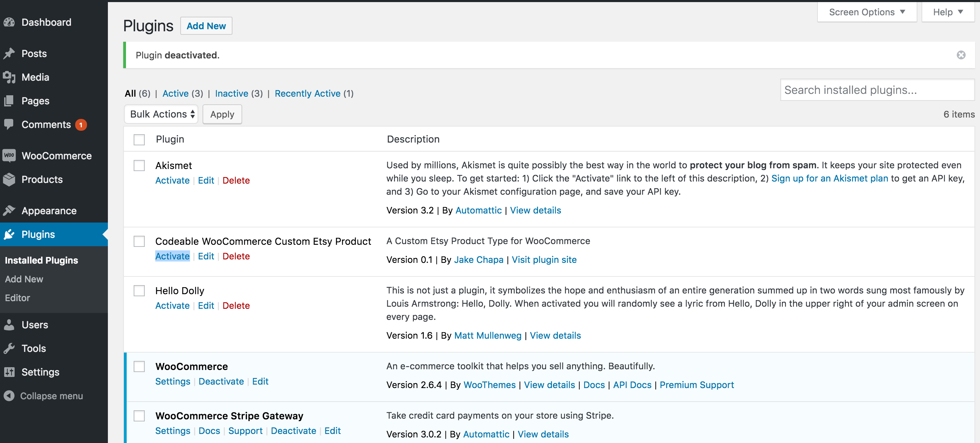Click the Products box icon
This screenshot has width=980, height=443.
pyautogui.click(x=9, y=179)
